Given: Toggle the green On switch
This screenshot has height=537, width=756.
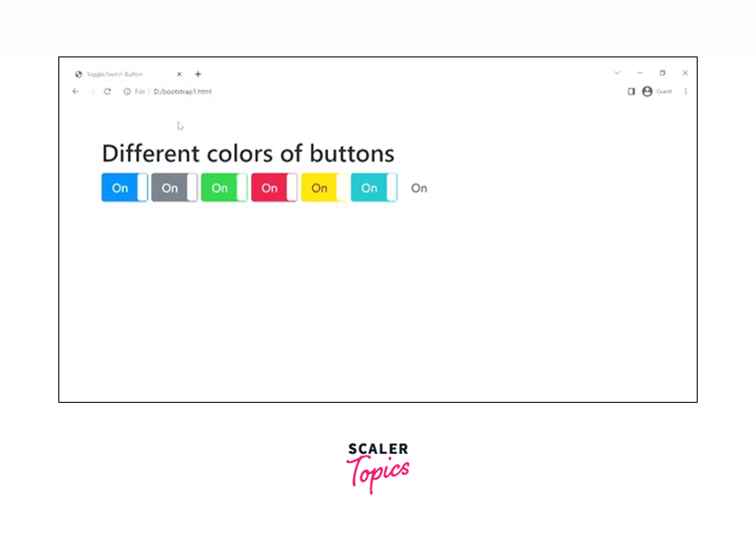Looking at the screenshot, I should pyautogui.click(x=224, y=188).
